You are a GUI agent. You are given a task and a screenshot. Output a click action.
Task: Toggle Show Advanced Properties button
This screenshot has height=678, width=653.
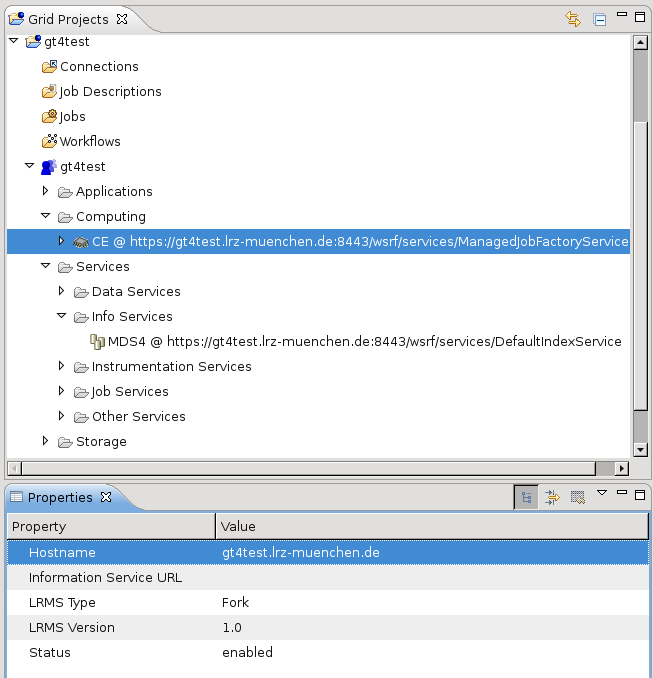point(552,497)
